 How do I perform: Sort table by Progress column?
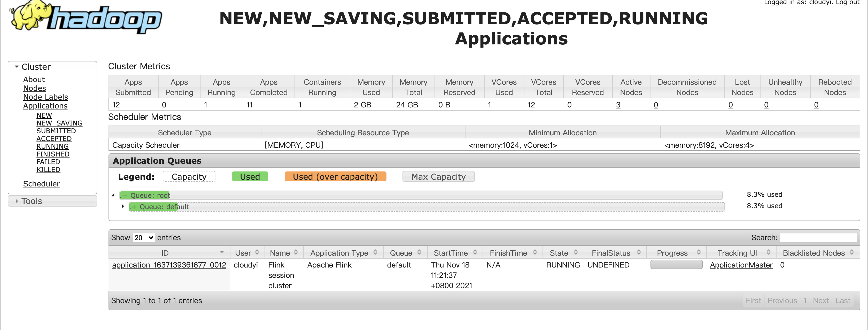[677, 253]
